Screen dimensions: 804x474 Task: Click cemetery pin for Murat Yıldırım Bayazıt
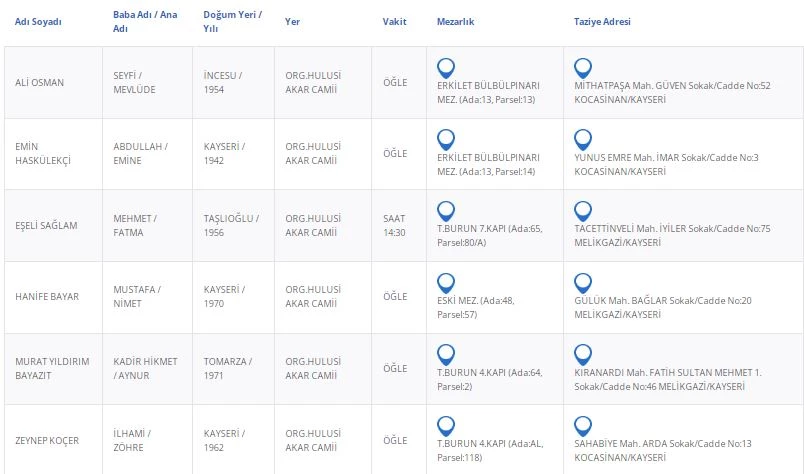click(x=447, y=355)
